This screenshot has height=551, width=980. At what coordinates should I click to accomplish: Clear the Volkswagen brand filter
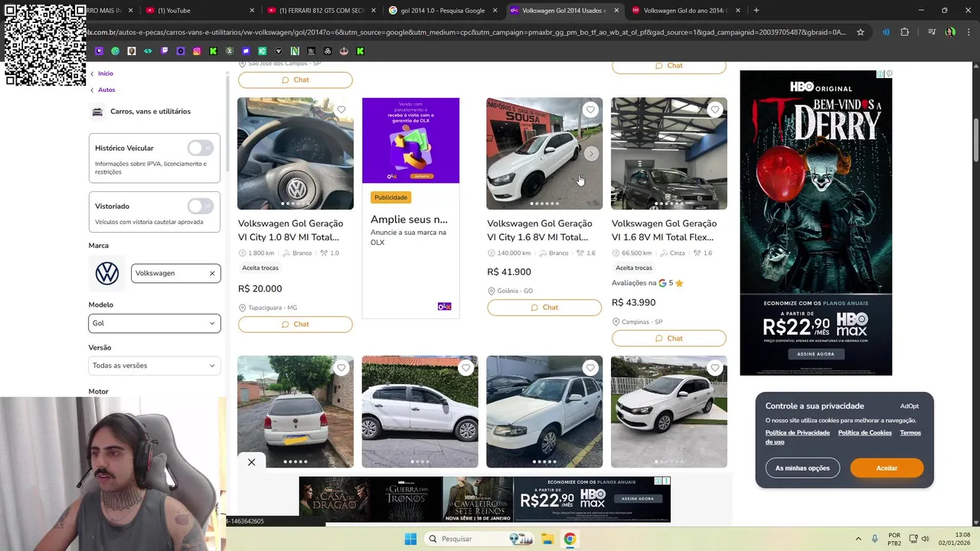click(212, 273)
